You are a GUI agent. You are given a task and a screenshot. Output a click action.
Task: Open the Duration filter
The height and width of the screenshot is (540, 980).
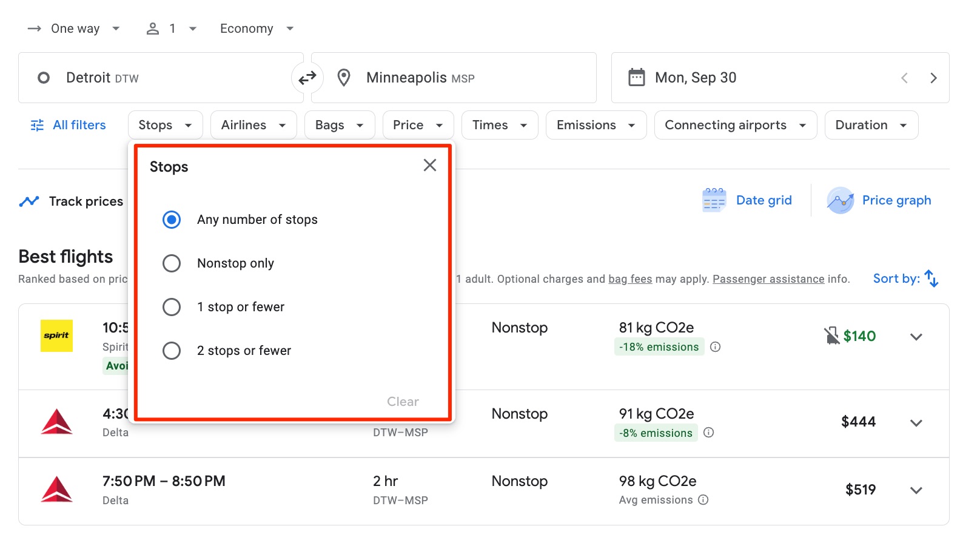[x=871, y=125]
